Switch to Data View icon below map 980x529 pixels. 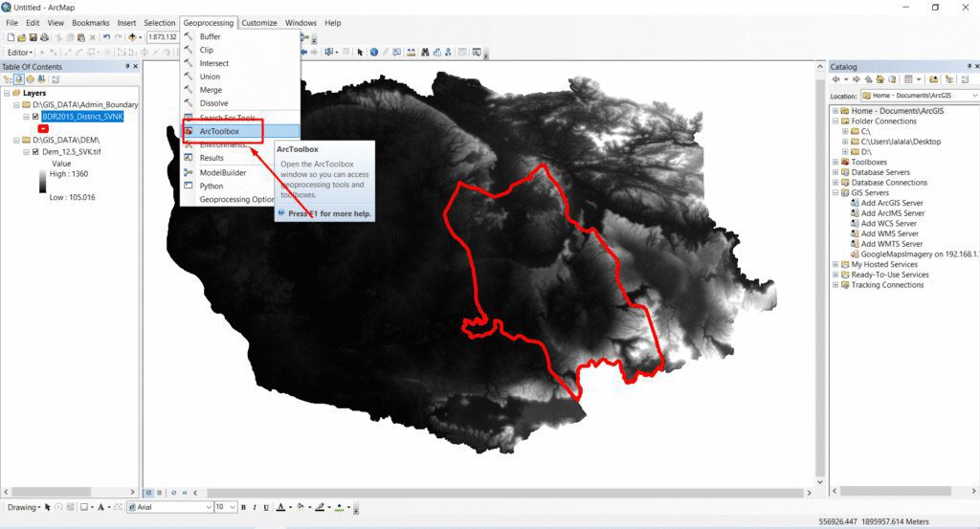pyautogui.click(x=148, y=493)
